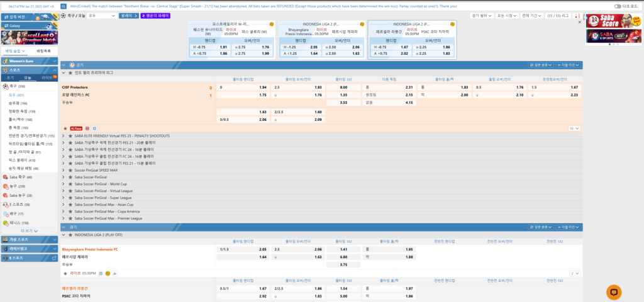Click the Saba 축구 (46) icon
This screenshot has height=302, width=644.
[x=5, y=177]
